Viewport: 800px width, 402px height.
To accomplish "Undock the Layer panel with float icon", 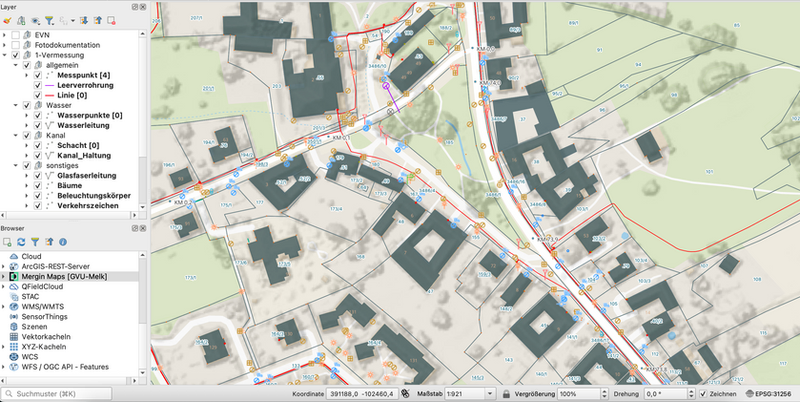I will point(135,7).
